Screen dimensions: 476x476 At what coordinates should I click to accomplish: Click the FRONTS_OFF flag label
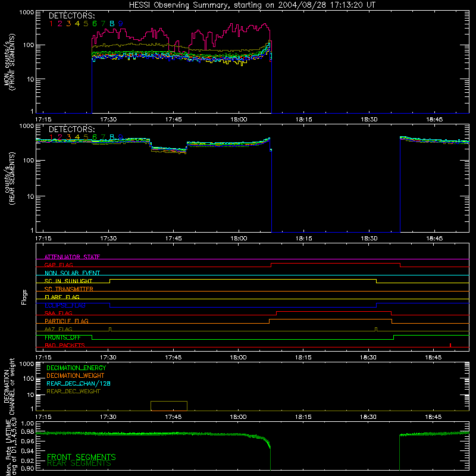click(62, 337)
